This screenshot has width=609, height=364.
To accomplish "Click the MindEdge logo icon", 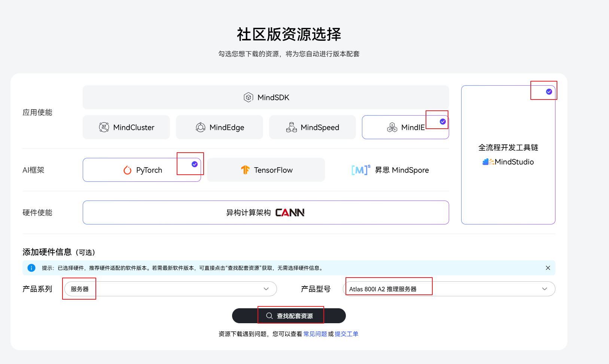I will click(201, 127).
